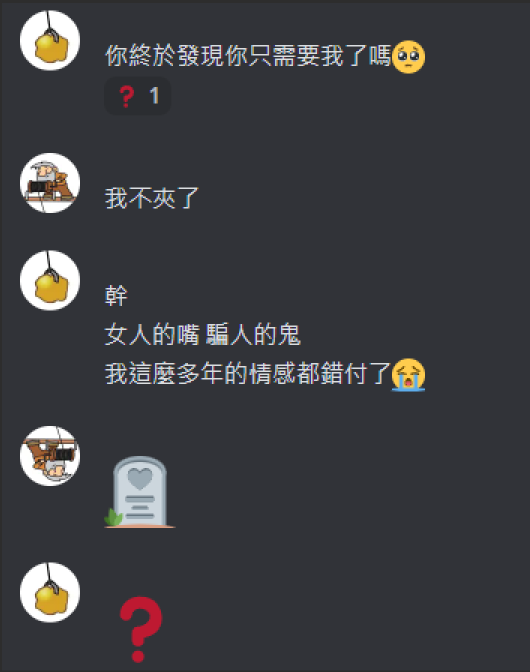
Task: Open the gold nugget avatar on the last message
Action: point(50,592)
